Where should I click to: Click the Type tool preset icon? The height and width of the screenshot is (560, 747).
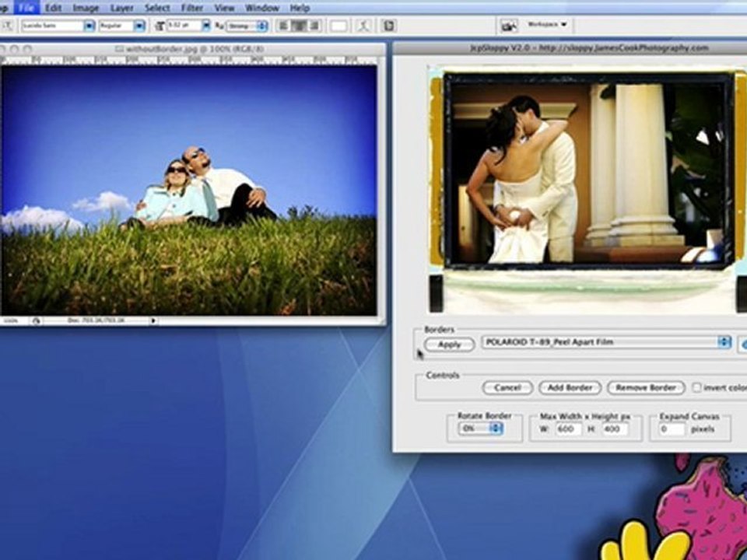click(x=8, y=26)
